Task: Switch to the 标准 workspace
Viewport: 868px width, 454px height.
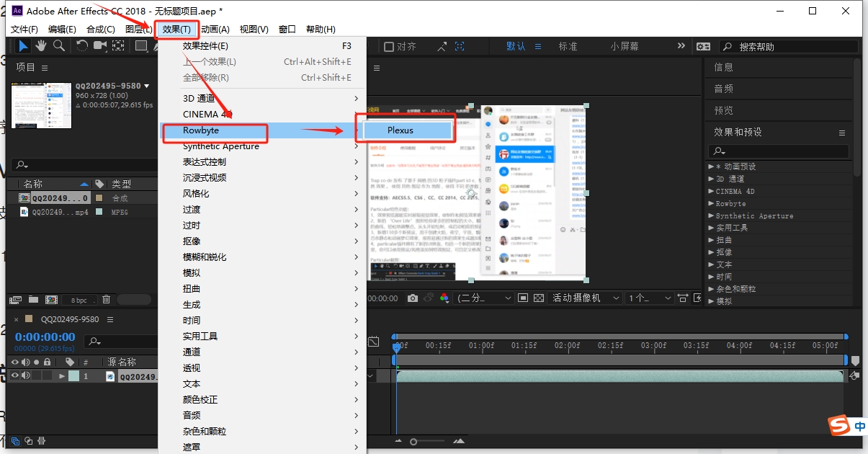Action: point(568,46)
